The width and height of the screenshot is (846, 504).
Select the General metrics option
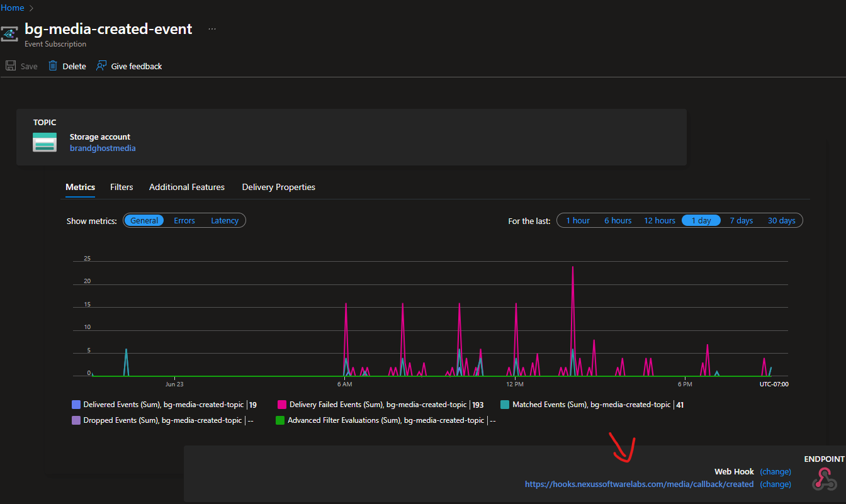tap(144, 221)
